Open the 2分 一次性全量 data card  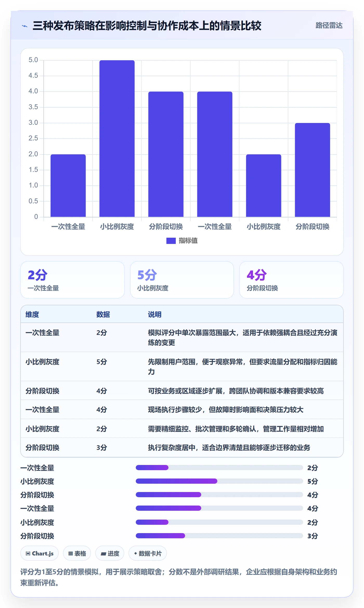coord(73,280)
